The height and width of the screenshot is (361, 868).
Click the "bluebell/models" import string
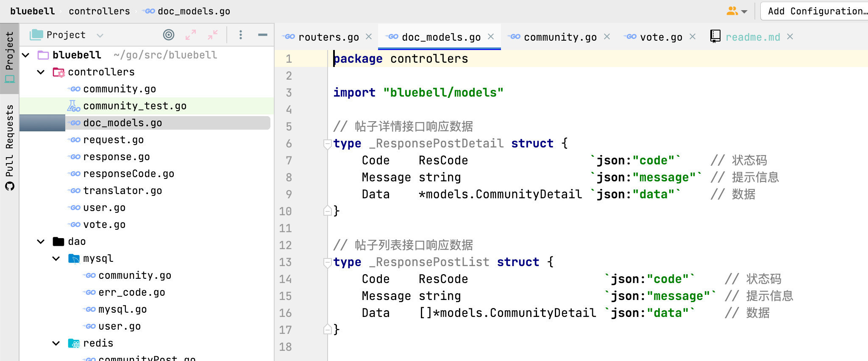(443, 92)
